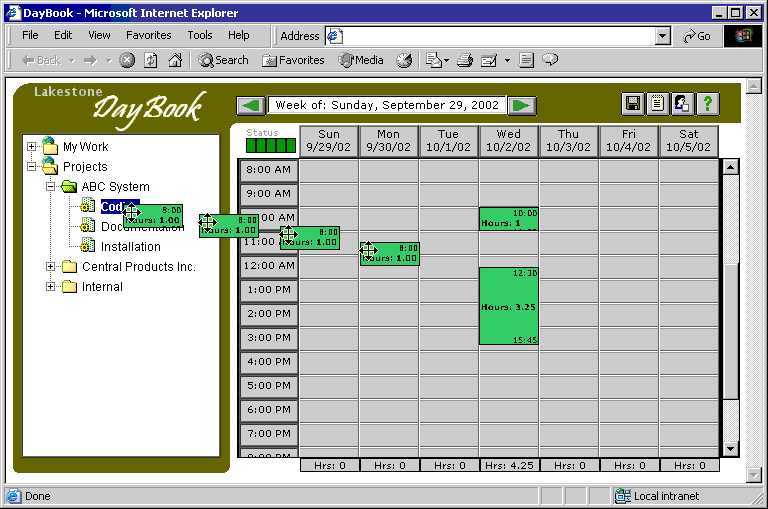
Task: Click the Search toolbar button
Action: tap(223, 60)
